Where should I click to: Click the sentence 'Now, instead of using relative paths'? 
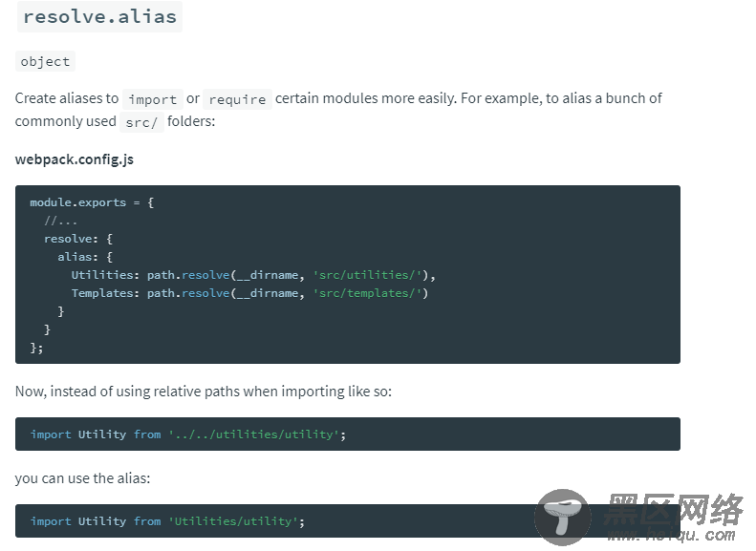click(204, 392)
